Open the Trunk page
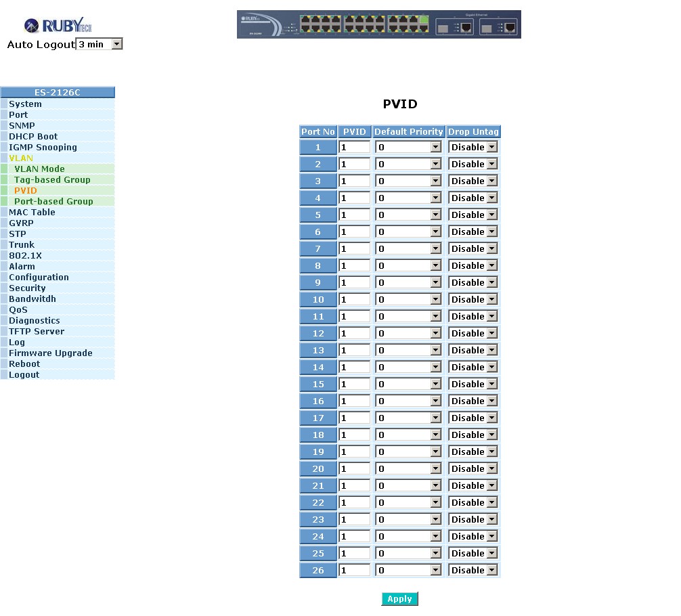The height and width of the screenshot is (616, 681). 21,245
